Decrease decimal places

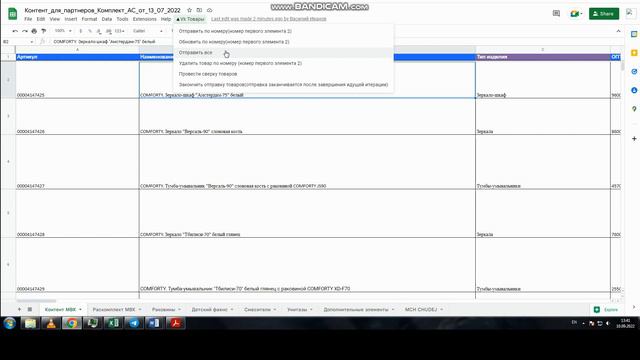pos(99,31)
